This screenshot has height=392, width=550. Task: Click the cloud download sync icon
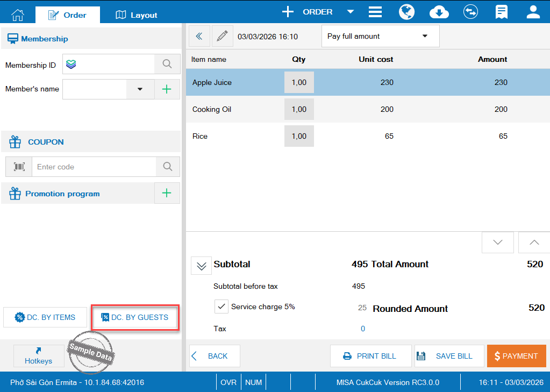[439, 12]
